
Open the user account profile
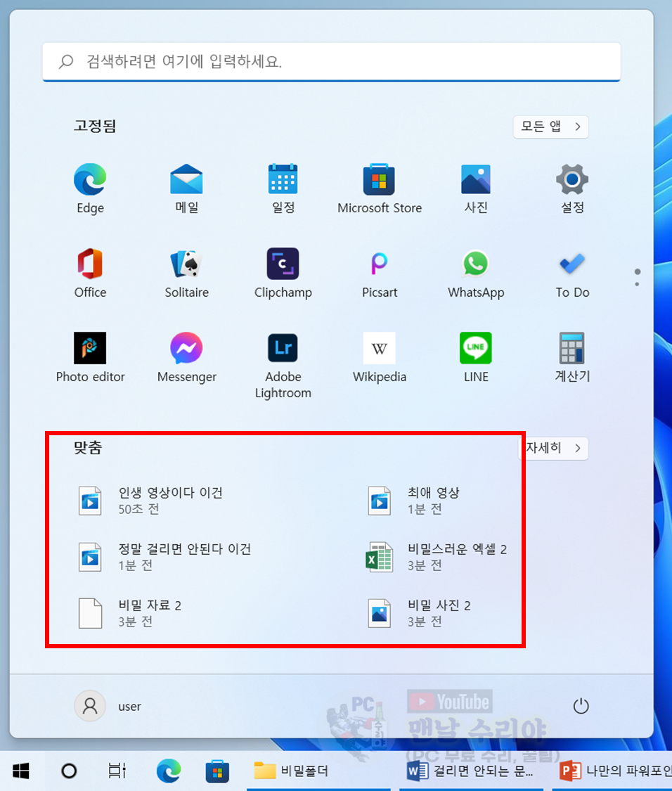click(108, 706)
